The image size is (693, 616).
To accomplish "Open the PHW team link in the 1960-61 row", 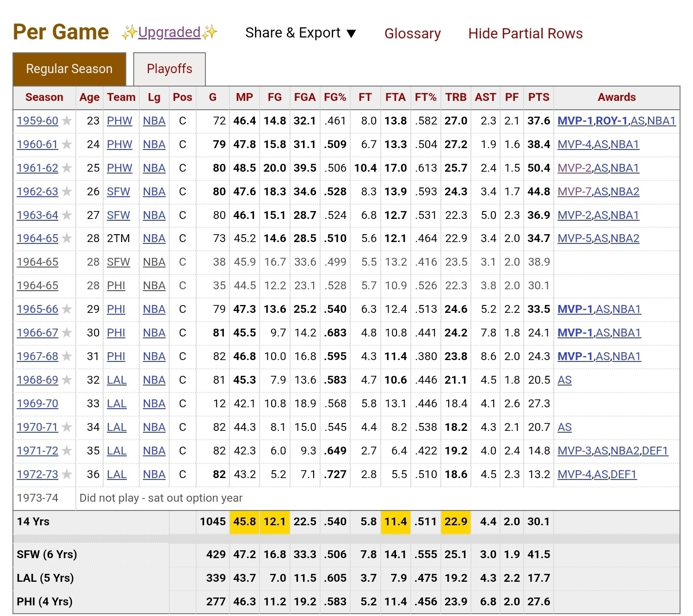I will (119, 144).
